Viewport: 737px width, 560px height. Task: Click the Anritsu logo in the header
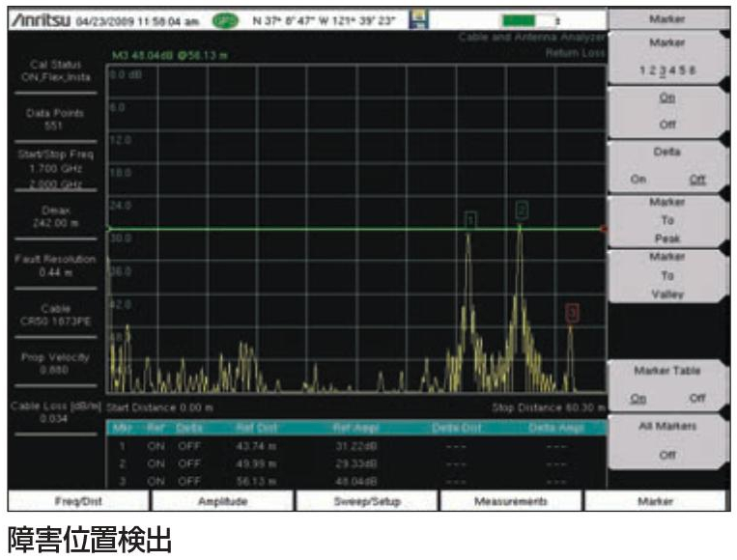point(37,18)
